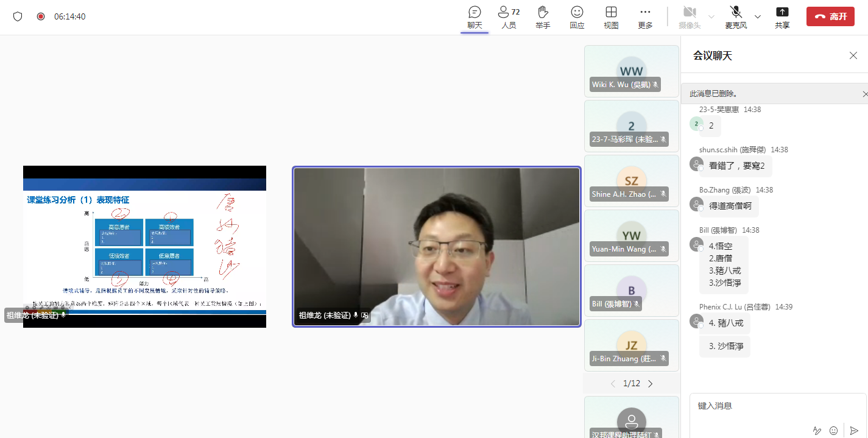The width and height of the screenshot is (868, 438).
Task: Unmute the 麦克风 microphone
Action: tap(736, 17)
